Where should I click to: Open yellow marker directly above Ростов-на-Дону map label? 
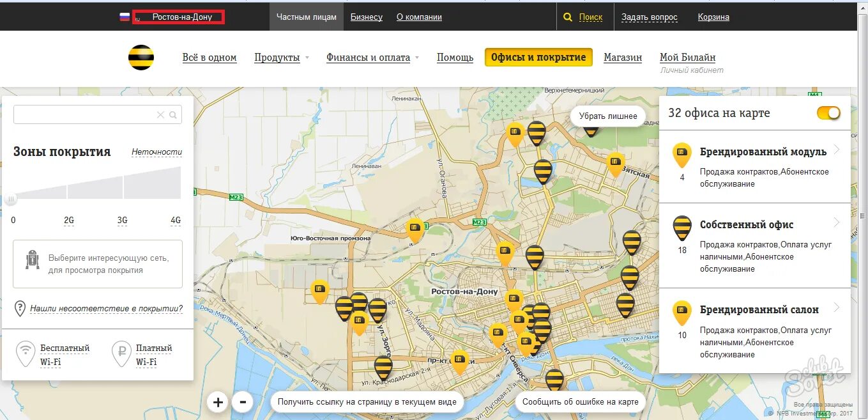click(505, 254)
